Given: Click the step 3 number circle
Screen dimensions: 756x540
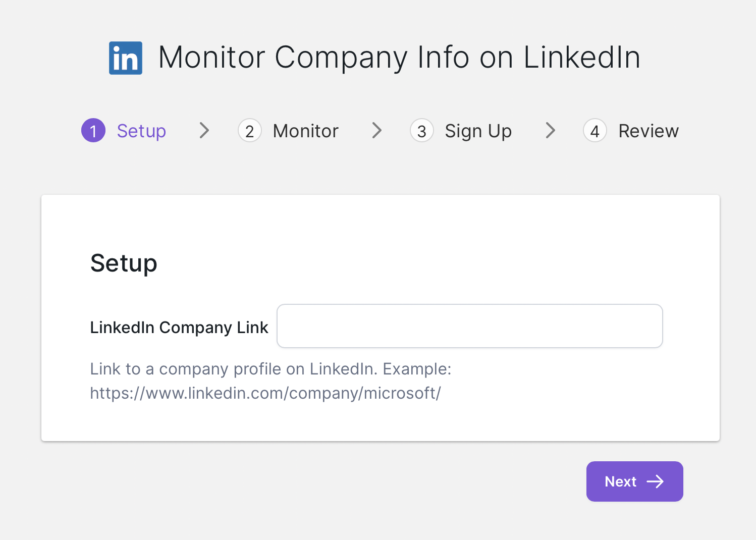Looking at the screenshot, I should 422,131.
